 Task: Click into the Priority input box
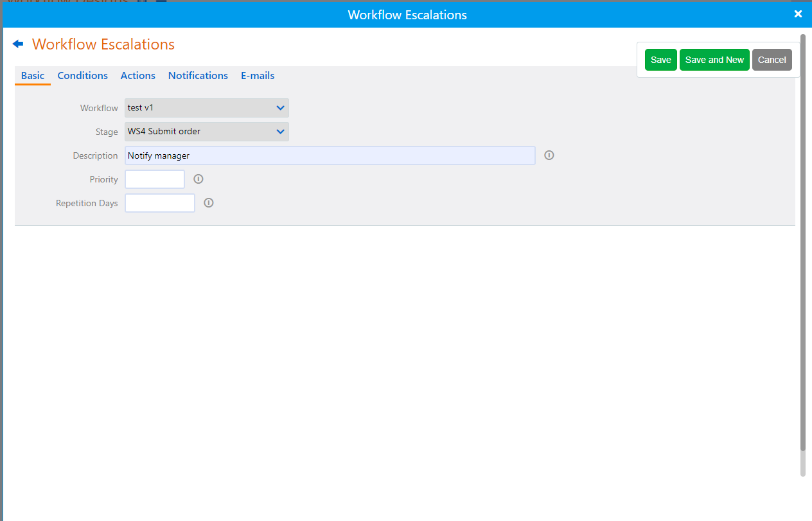tap(155, 179)
